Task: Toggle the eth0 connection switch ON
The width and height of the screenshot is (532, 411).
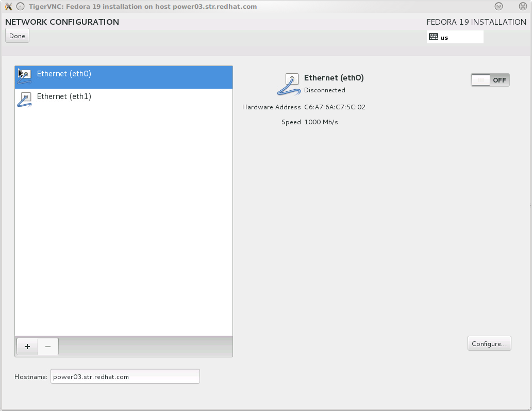Action: [x=490, y=80]
